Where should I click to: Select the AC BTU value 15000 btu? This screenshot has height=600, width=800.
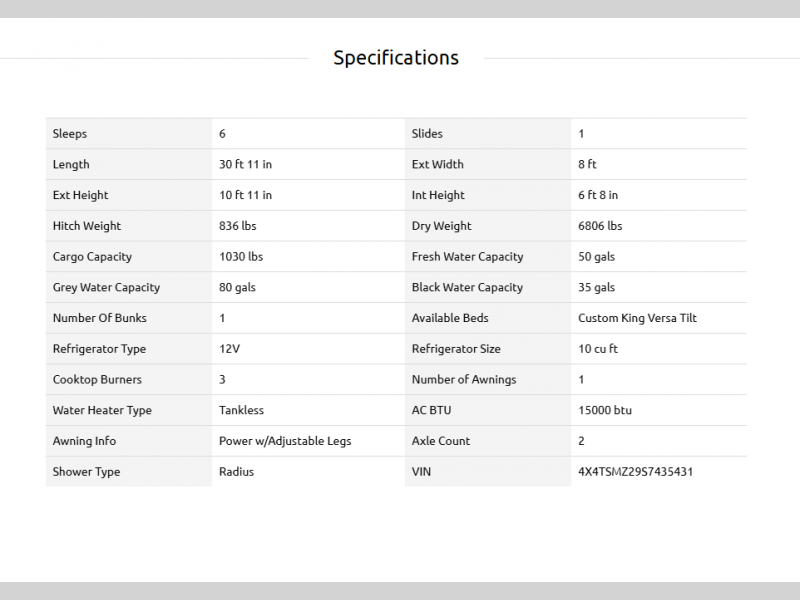tap(605, 411)
